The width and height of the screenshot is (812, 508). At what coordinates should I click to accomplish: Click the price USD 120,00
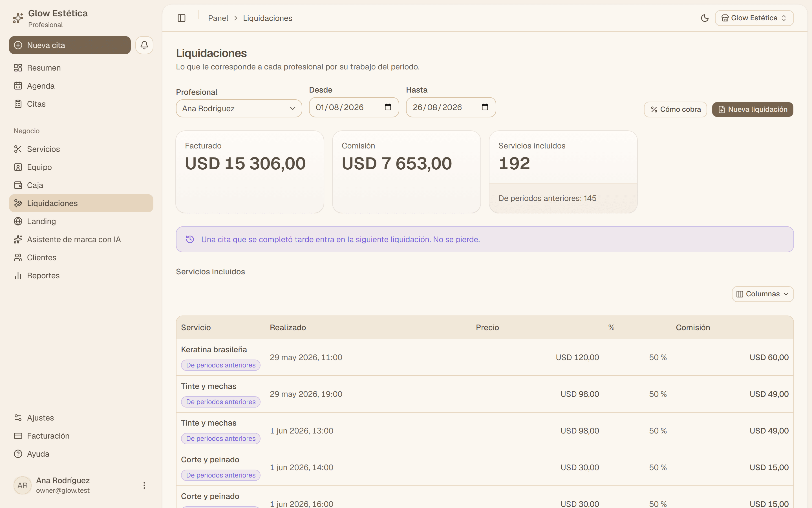pos(577,358)
